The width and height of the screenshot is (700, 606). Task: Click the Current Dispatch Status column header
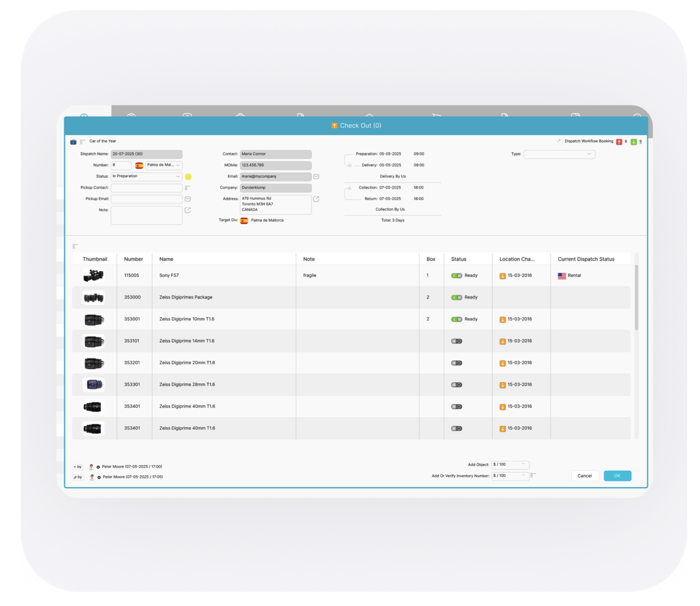pos(586,259)
